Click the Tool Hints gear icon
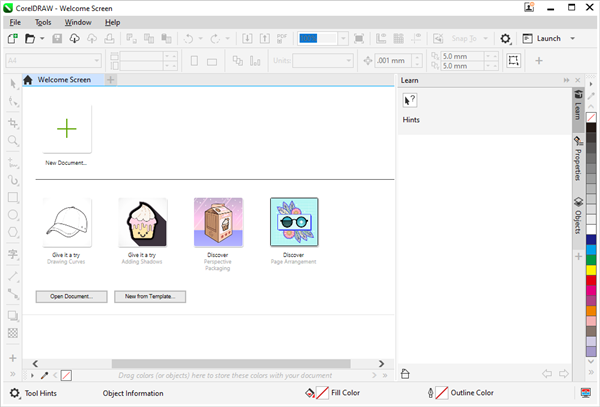 point(14,393)
